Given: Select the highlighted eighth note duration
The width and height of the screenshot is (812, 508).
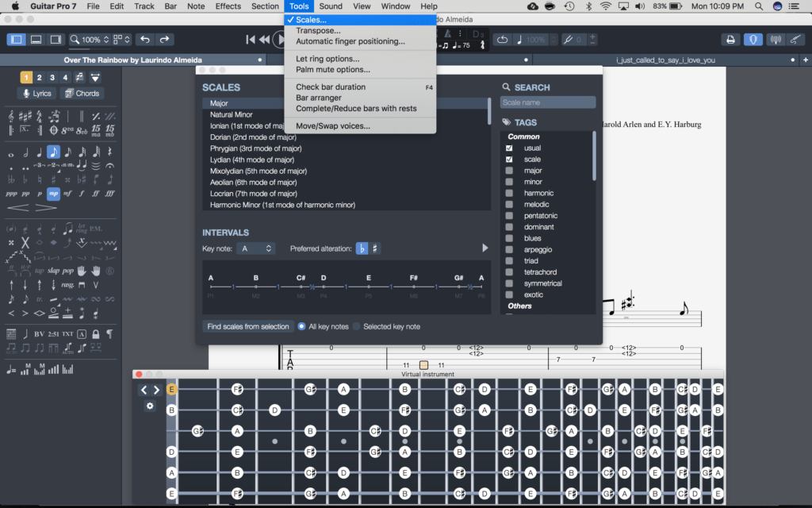Looking at the screenshot, I should pyautogui.click(x=53, y=152).
